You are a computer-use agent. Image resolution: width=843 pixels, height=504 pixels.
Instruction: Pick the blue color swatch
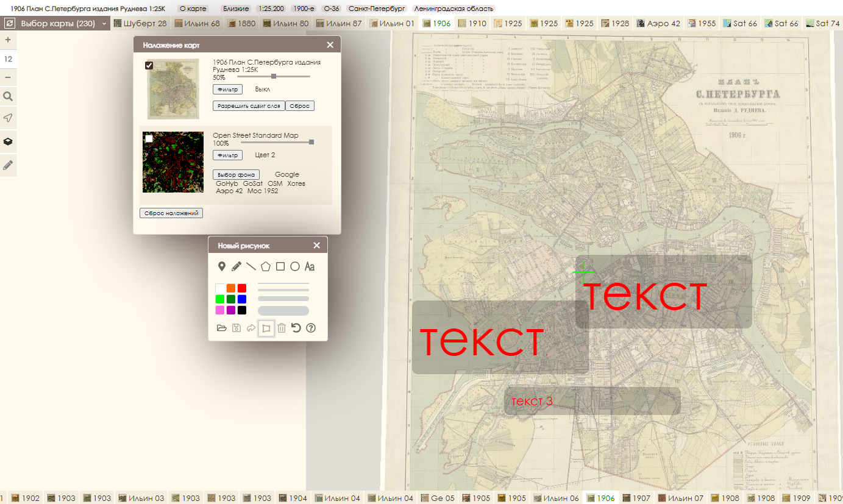(x=242, y=299)
